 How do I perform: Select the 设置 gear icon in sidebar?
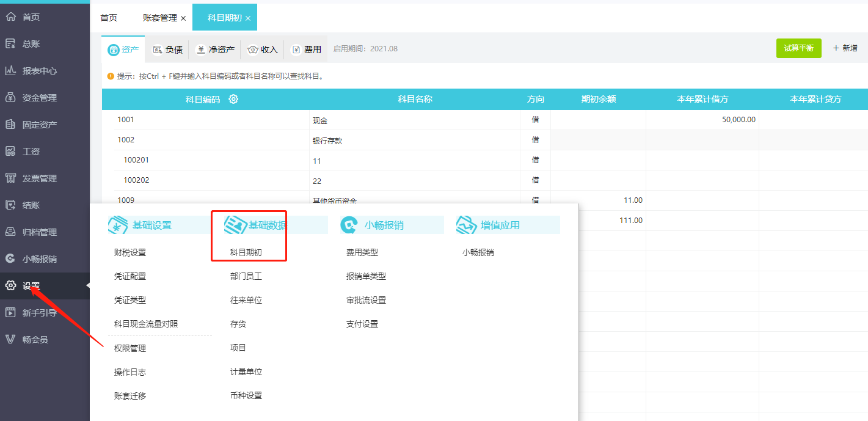coord(10,286)
